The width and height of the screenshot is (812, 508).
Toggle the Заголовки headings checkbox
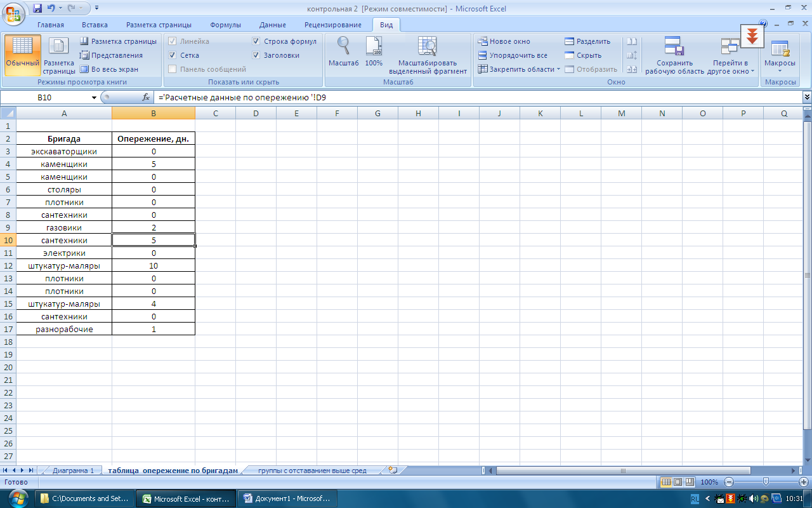pyautogui.click(x=256, y=55)
